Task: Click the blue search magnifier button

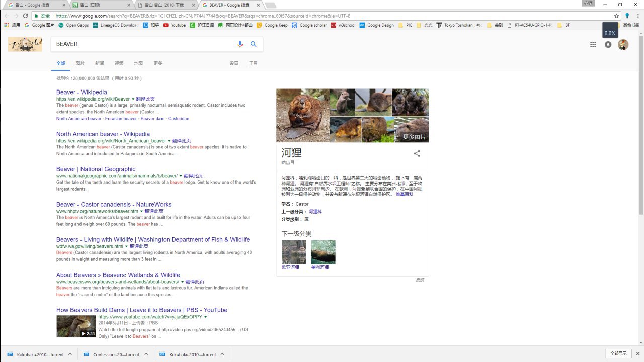Action: coord(254,44)
